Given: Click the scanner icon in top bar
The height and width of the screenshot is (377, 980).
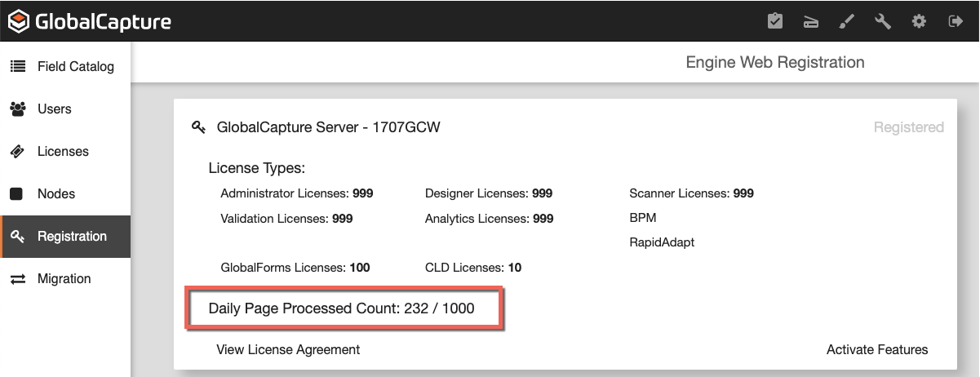Looking at the screenshot, I should (x=811, y=22).
